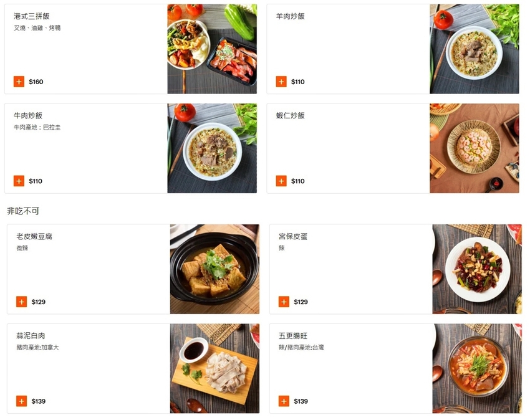View the 宮保皮蛋 dish photo
530x420 pixels.
coord(477,269)
